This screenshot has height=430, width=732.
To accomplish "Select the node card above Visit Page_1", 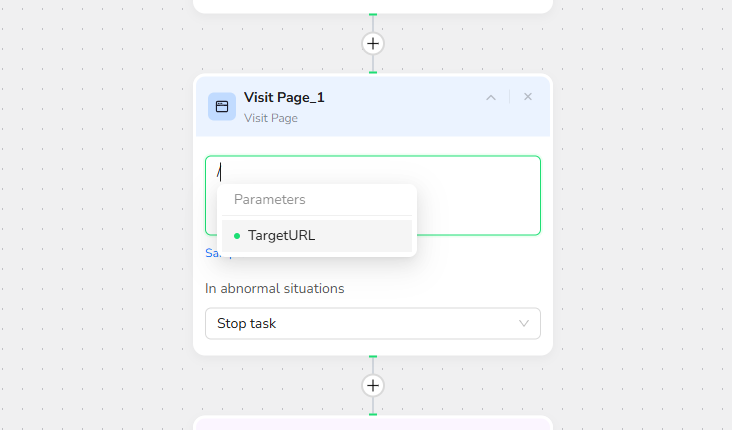I will 373,5.
